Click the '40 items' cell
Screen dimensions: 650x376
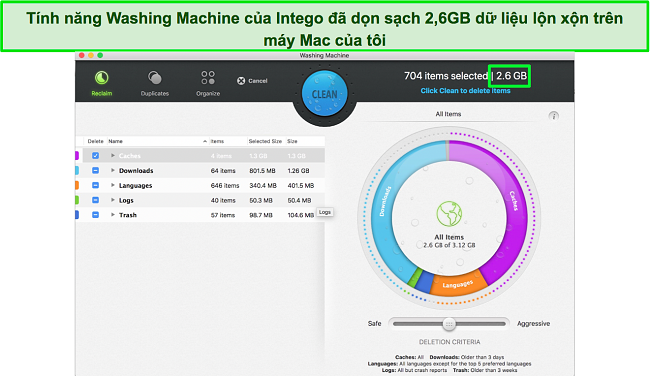pyautogui.click(x=223, y=201)
